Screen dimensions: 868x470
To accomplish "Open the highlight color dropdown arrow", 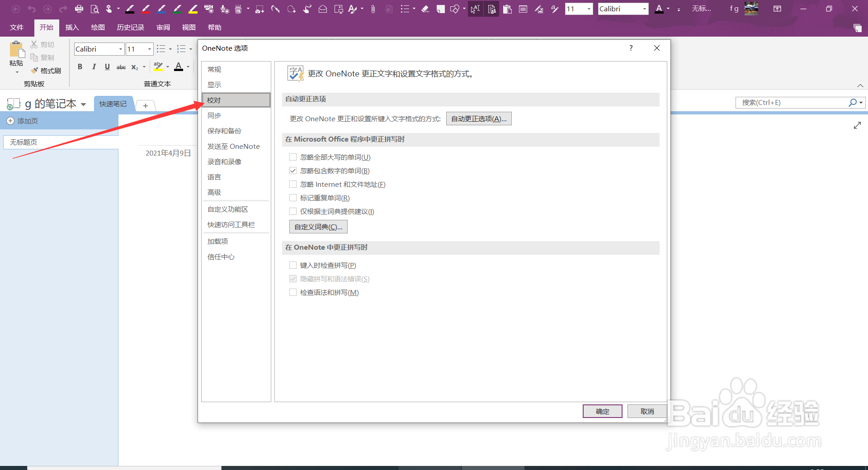I will coord(168,67).
